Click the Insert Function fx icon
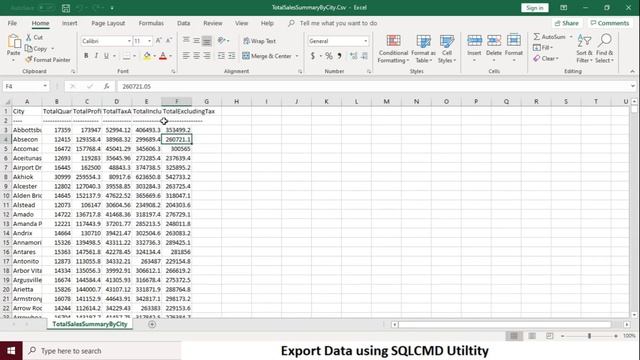The height and width of the screenshot is (360, 640). point(107,86)
